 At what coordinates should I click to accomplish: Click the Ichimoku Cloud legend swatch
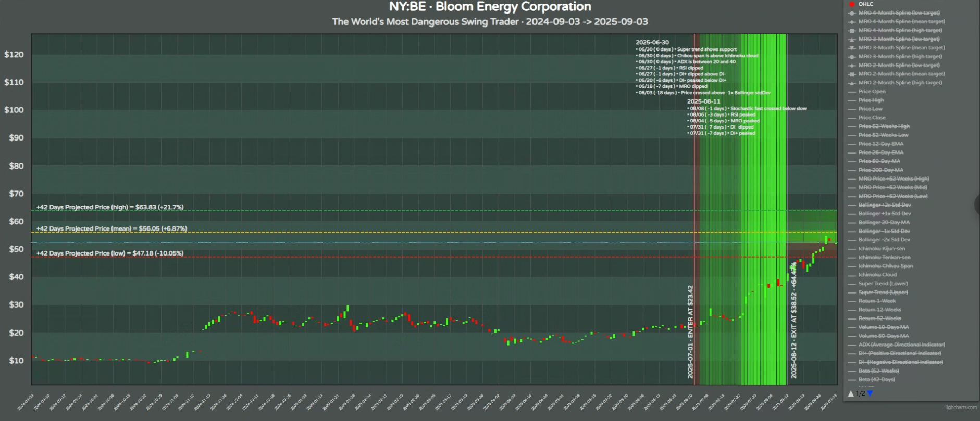click(852, 275)
